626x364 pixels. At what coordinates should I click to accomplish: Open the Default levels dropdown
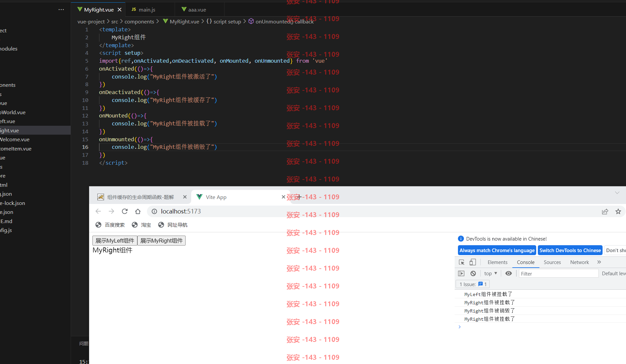(x=613, y=274)
